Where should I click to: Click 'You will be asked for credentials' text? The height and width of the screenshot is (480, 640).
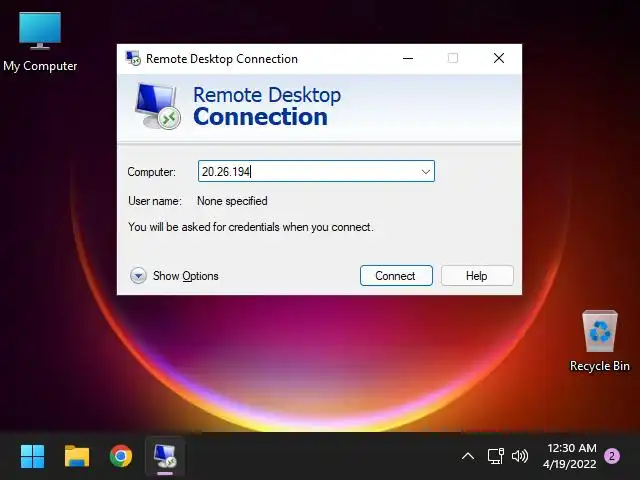[x=251, y=227]
